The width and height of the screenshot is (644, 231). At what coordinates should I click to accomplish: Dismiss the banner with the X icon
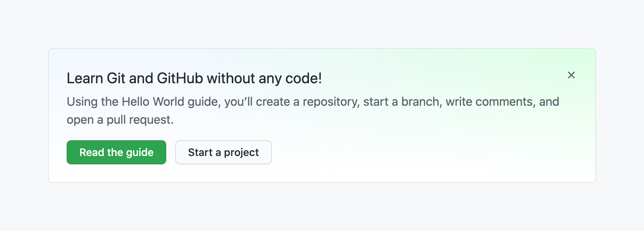(x=571, y=75)
